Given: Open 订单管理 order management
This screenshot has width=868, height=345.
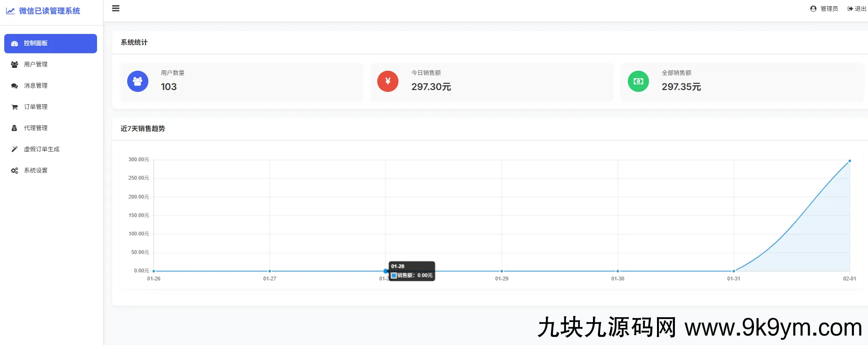Looking at the screenshot, I should click(x=36, y=107).
